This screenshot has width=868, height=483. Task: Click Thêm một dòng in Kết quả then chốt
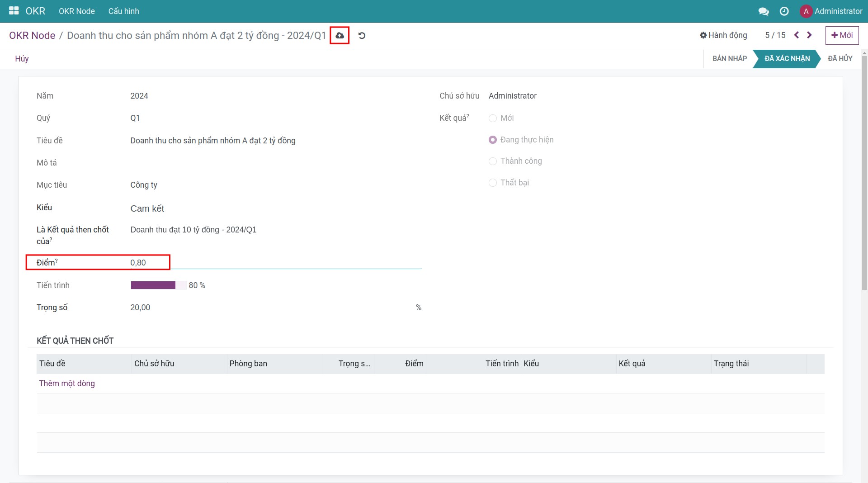(x=67, y=383)
